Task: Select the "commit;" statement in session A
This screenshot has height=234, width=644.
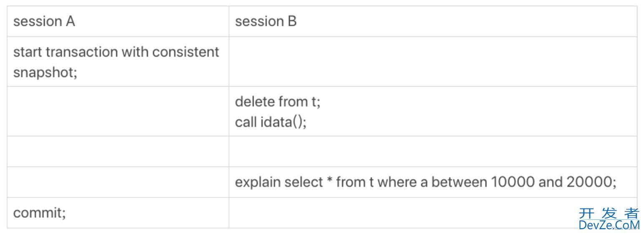Action: tap(40, 213)
